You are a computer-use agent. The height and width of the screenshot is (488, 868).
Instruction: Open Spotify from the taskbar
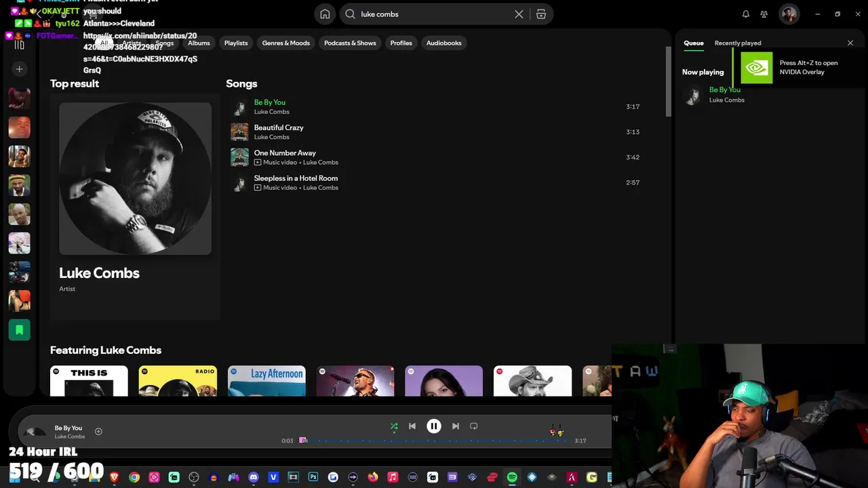pos(512,477)
